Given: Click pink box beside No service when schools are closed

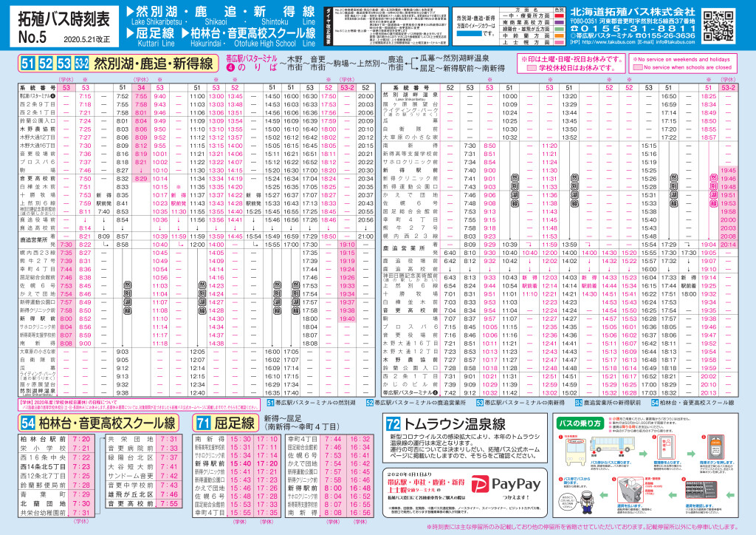Looking at the screenshot, I should tap(638, 67).
